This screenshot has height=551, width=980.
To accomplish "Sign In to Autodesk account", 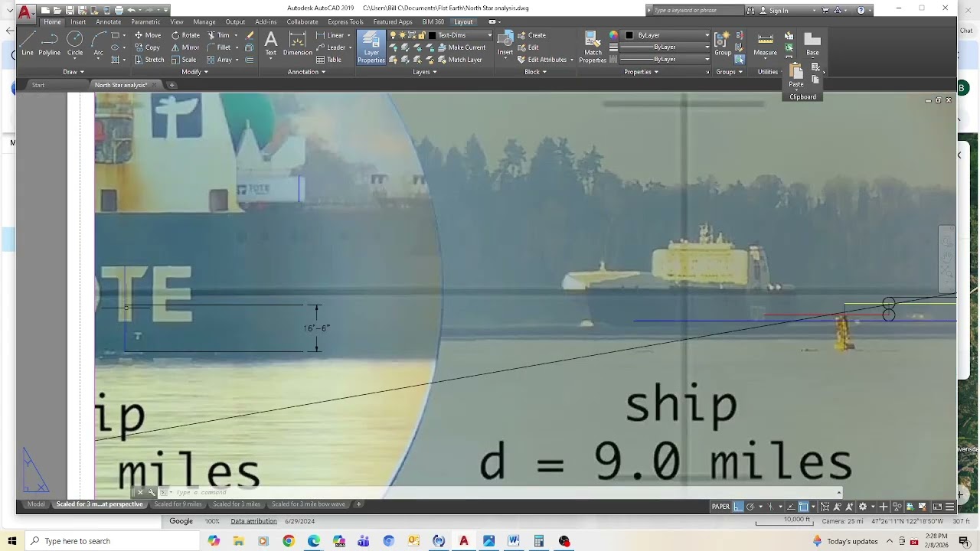I will (774, 11).
